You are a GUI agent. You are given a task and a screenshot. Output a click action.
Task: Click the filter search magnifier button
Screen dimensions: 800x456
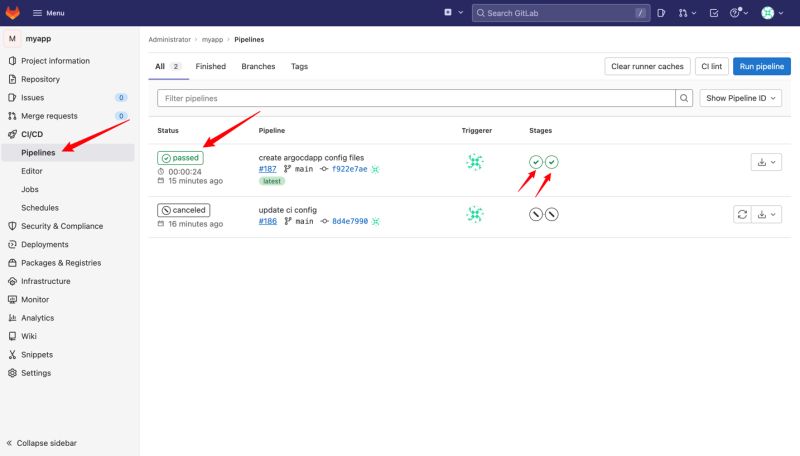click(684, 98)
